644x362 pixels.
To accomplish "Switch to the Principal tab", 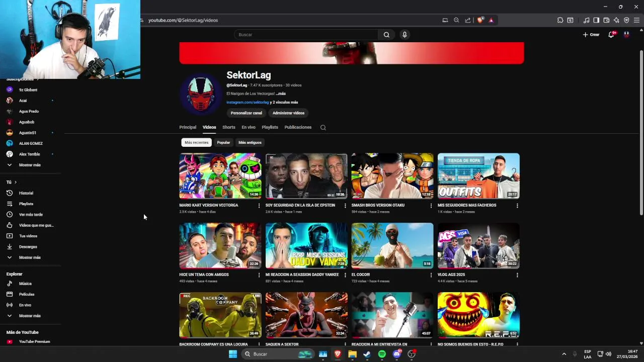I will pyautogui.click(x=188, y=127).
